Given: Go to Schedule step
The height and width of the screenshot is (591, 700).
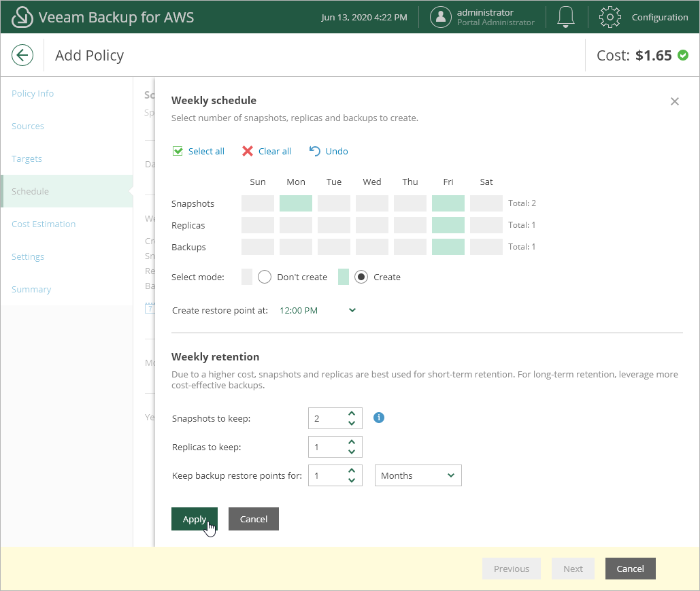Looking at the screenshot, I should click(67, 191).
